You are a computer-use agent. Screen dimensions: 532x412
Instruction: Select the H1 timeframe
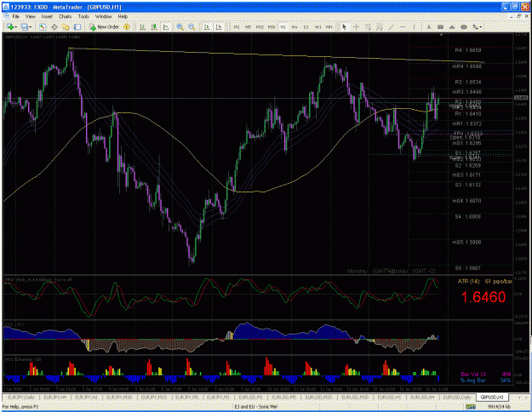[283, 26]
